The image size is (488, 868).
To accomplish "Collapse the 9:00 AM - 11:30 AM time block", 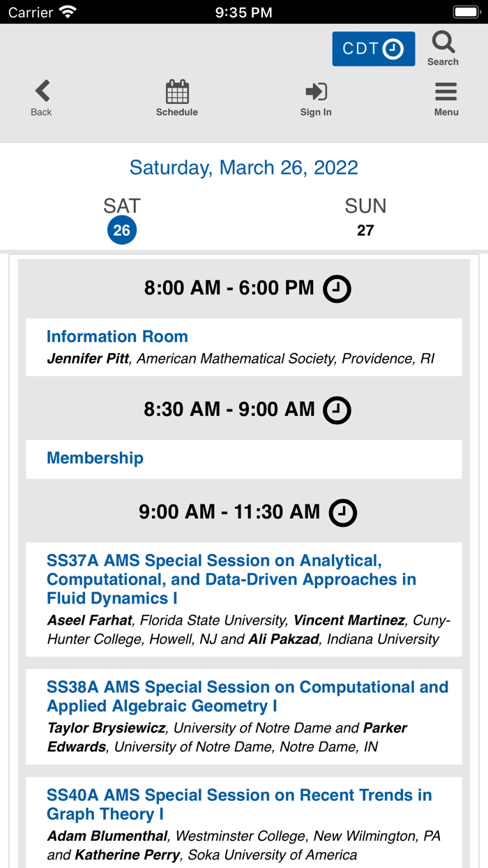I will 229,512.
